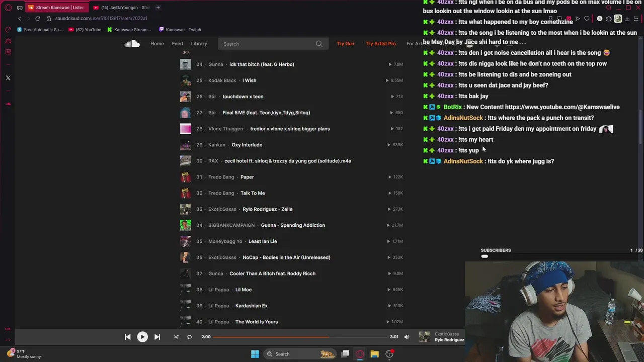Open Free Automatic Sa... bookmark

(39, 30)
